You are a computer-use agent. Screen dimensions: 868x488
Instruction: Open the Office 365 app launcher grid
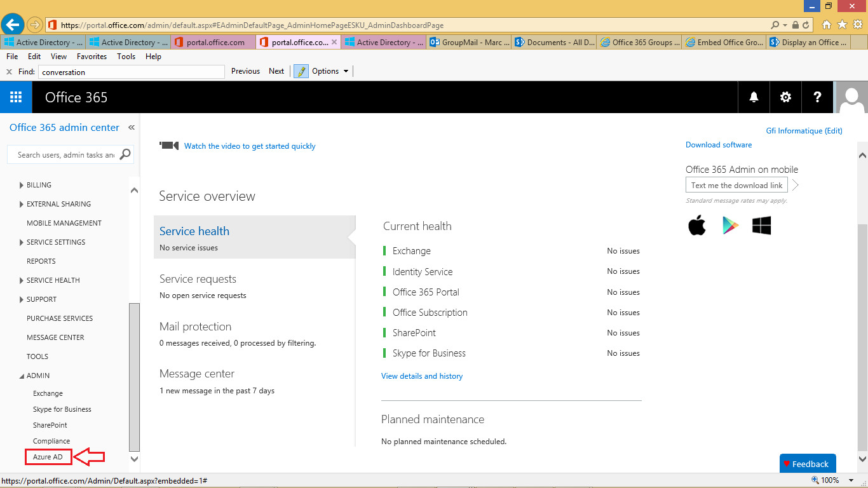16,97
